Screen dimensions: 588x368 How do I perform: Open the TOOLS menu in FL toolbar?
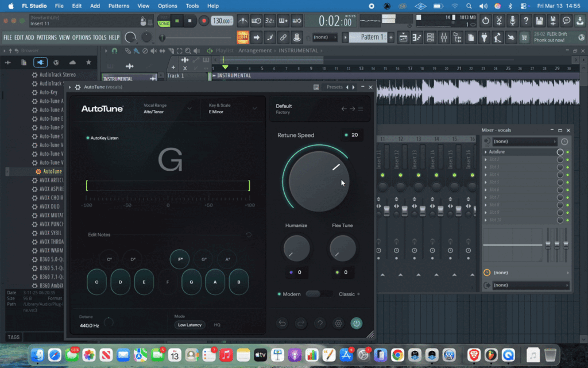pos(99,37)
